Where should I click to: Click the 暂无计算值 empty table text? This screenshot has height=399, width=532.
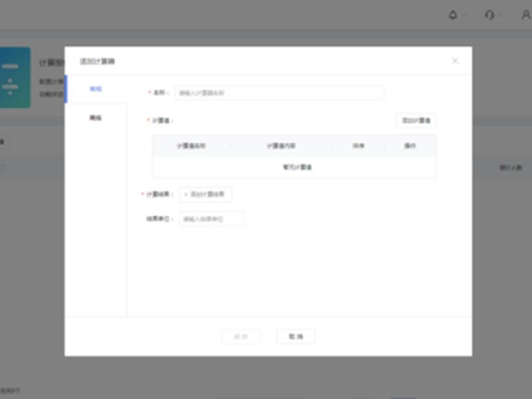pos(297,168)
